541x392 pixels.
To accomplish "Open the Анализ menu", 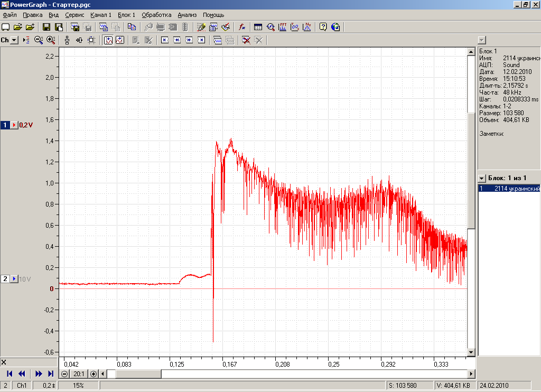I will pos(187,15).
